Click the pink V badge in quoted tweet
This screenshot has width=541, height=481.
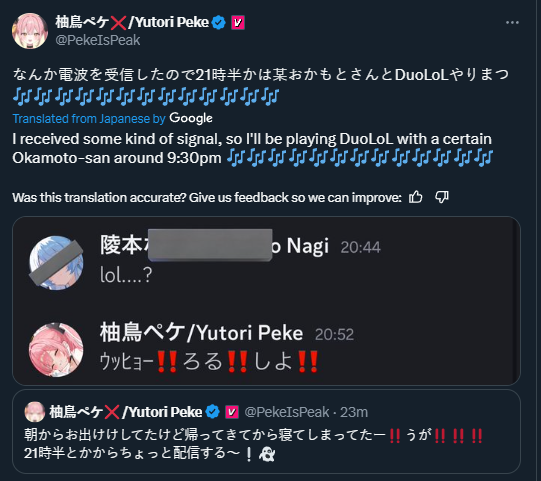click(x=232, y=412)
